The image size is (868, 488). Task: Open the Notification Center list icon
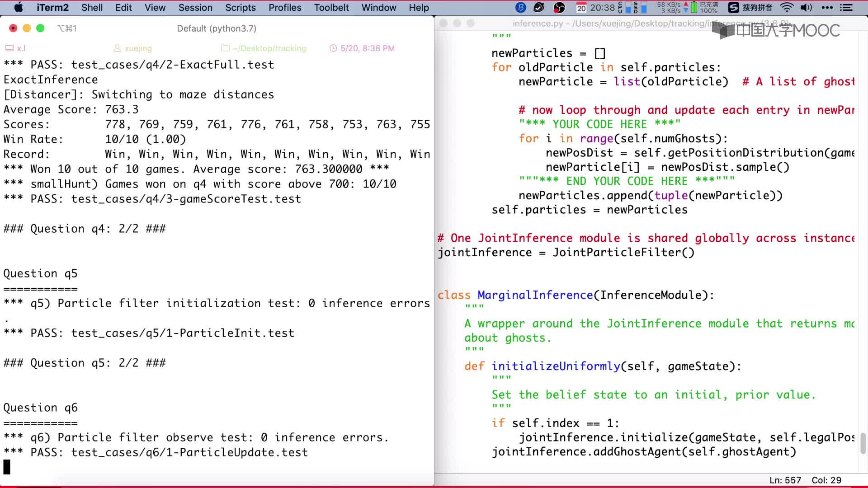pos(846,7)
